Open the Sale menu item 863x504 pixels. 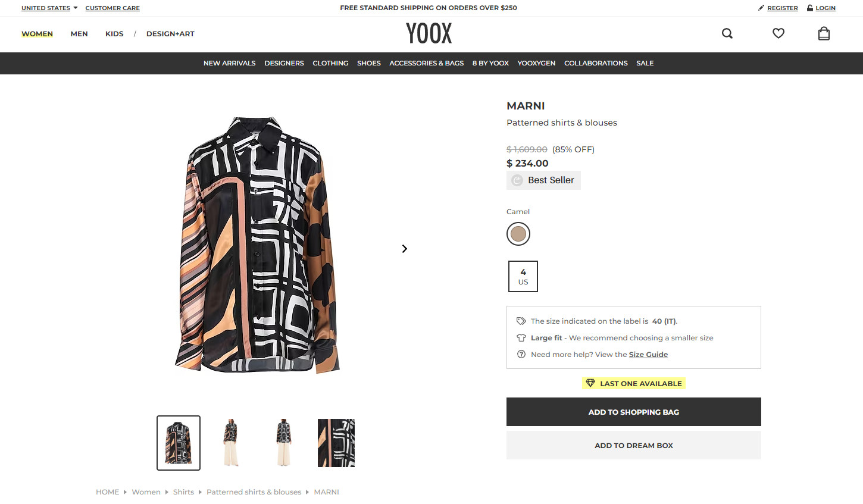645,63
